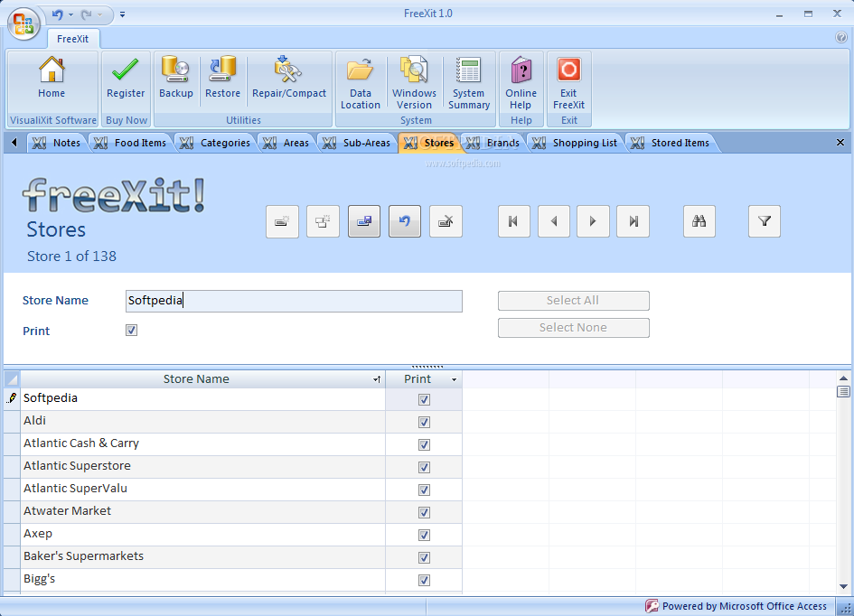Toggle Print checkbox for Axep

tap(424, 535)
